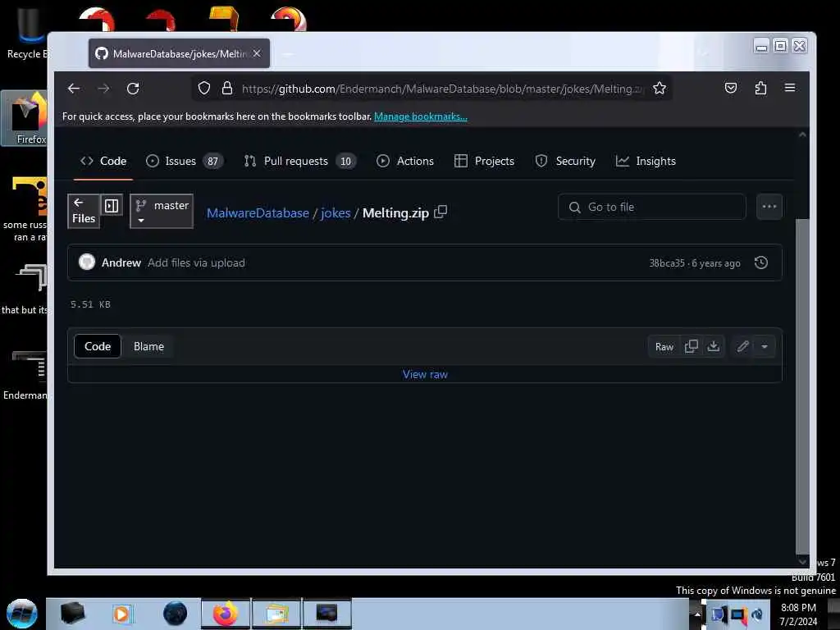Click the dark globe taskbar icon
The height and width of the screenshot is (630, 840).
click(176, 614)
